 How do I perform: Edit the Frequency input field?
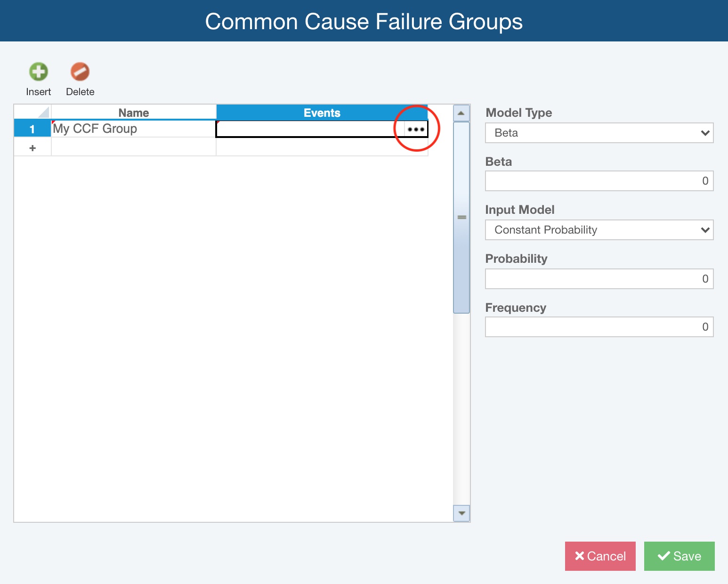pos(599,327)
